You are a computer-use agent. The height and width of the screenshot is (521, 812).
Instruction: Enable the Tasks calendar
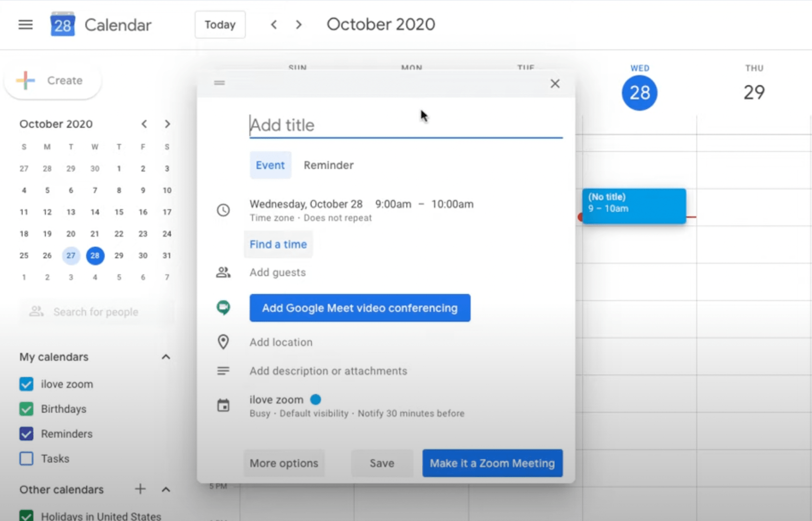(x=26, y=458)
